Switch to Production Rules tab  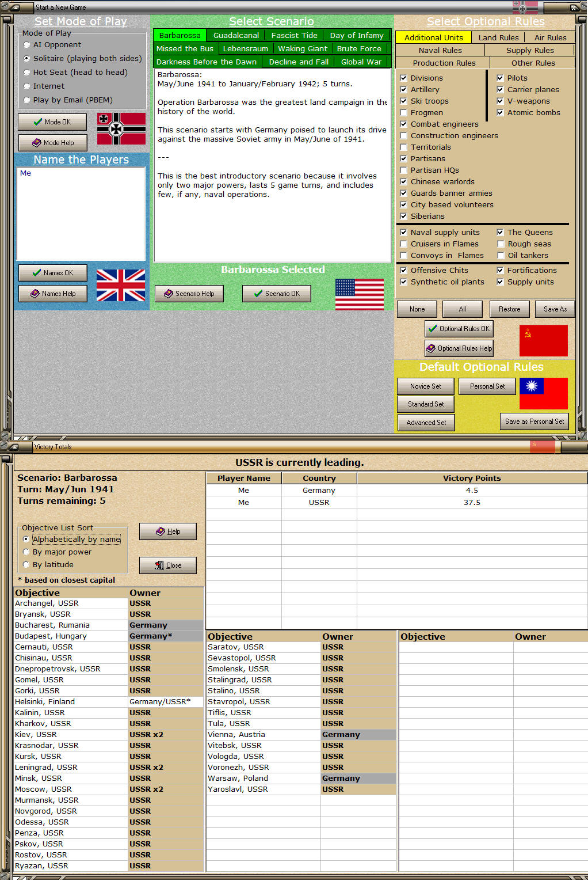(x=444, y=63)
